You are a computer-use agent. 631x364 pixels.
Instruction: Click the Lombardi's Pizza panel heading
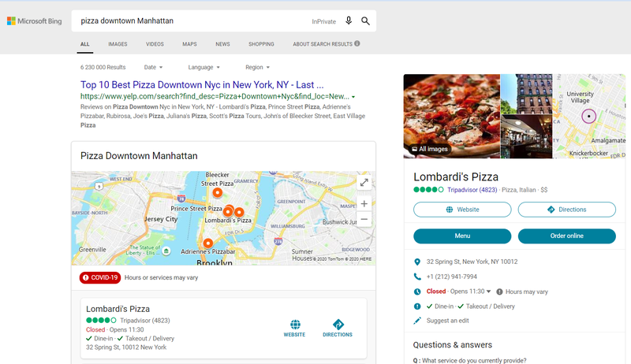(456, 176)
